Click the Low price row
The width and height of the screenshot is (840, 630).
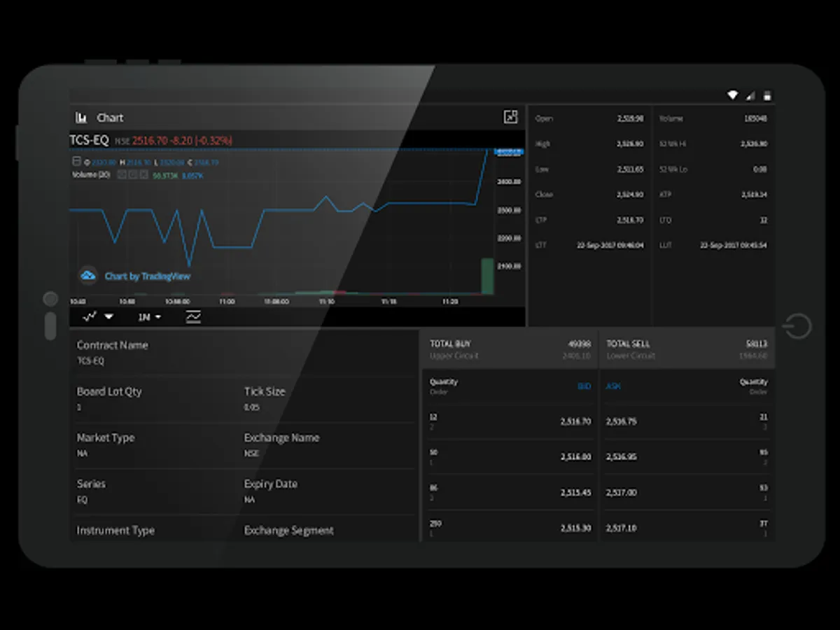589,169
